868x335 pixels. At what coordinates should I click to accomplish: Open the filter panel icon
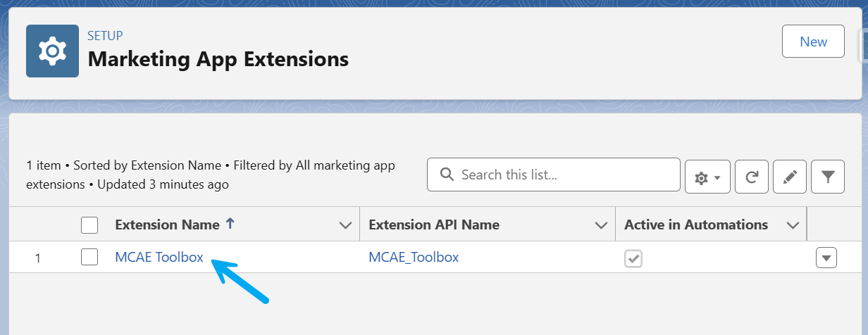(x=828, y=177)
